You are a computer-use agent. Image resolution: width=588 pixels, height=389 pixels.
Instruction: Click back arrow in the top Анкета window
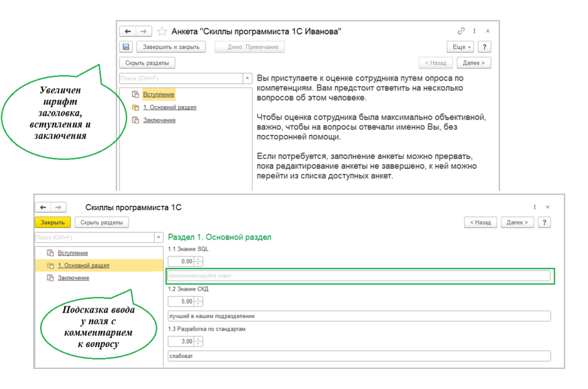coord(127,32)
